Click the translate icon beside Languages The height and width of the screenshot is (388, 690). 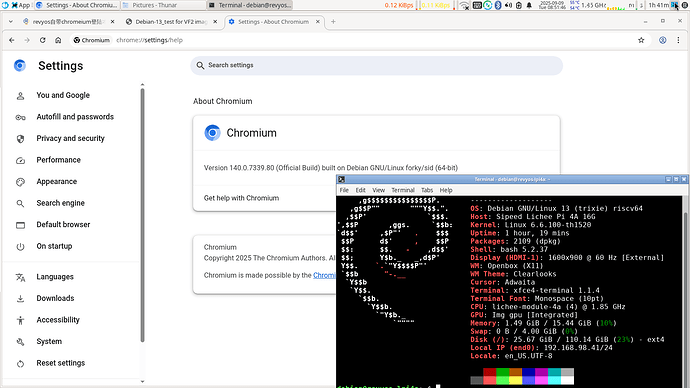20,278
